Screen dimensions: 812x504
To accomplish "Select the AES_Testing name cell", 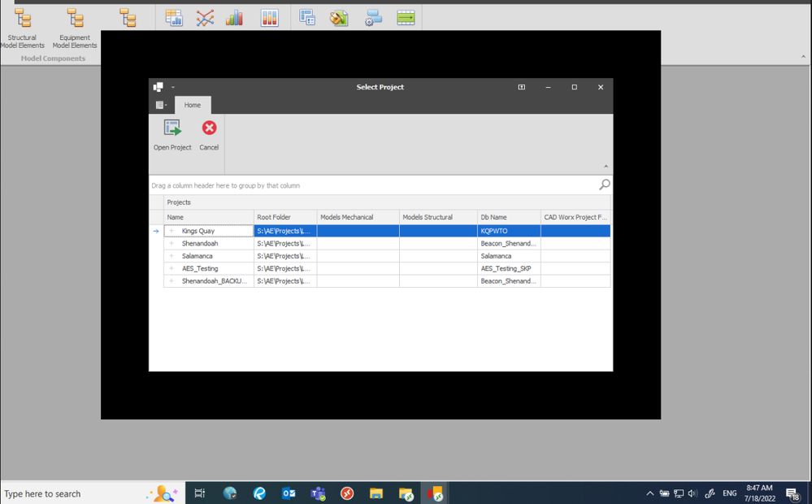I will [x=209, y=268].
